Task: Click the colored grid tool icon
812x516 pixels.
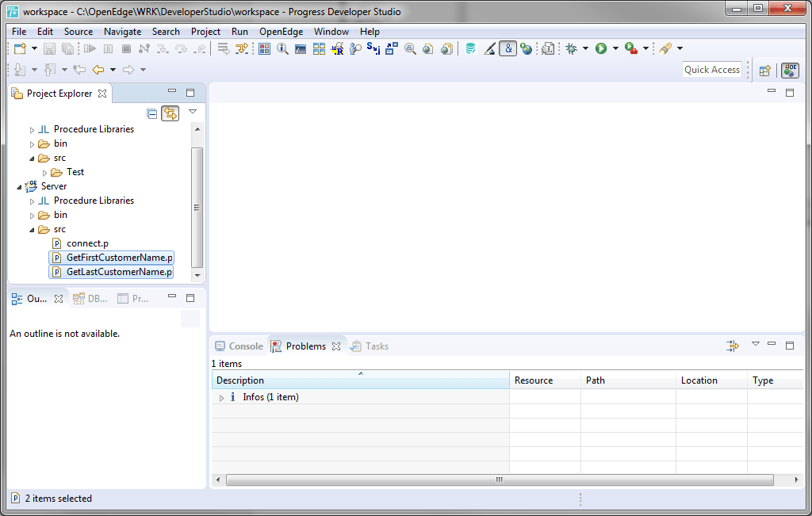Action: click(x=265, y=48)
